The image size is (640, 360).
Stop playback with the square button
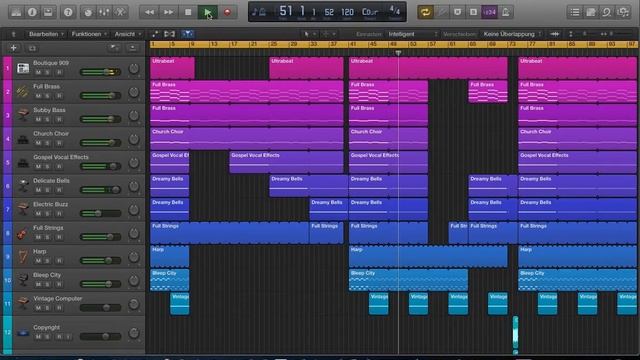(x=188, y=12)
